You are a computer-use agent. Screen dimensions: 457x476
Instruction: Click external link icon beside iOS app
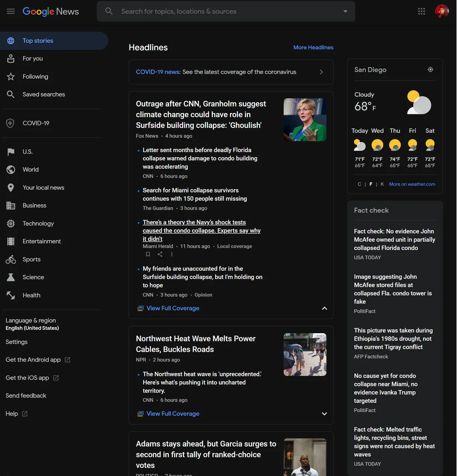pos(56,378)
